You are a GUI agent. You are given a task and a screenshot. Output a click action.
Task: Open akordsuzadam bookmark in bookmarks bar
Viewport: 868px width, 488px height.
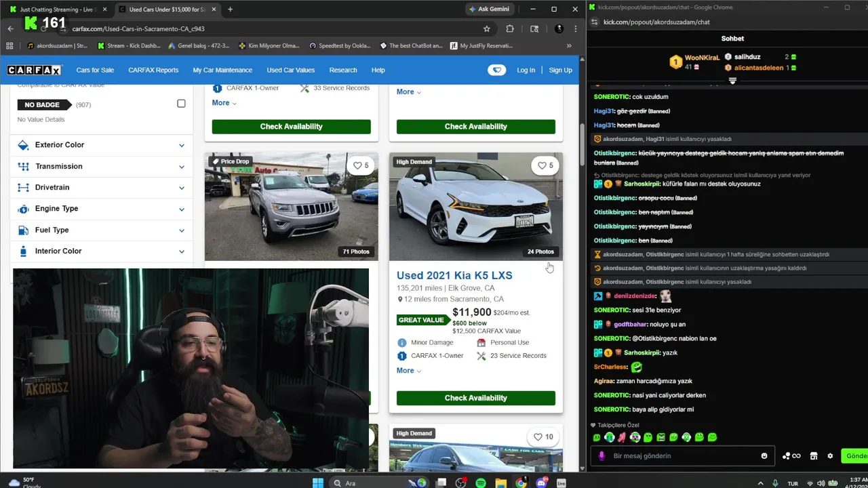(58, 46)
